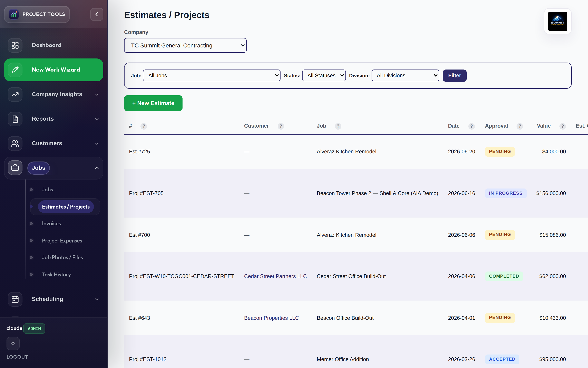Image resolution: width=588 pixels, height=368 pixels.
Task: Click the Project Tools logo icon
Action: pyautogui.click(x=14, y=14)
